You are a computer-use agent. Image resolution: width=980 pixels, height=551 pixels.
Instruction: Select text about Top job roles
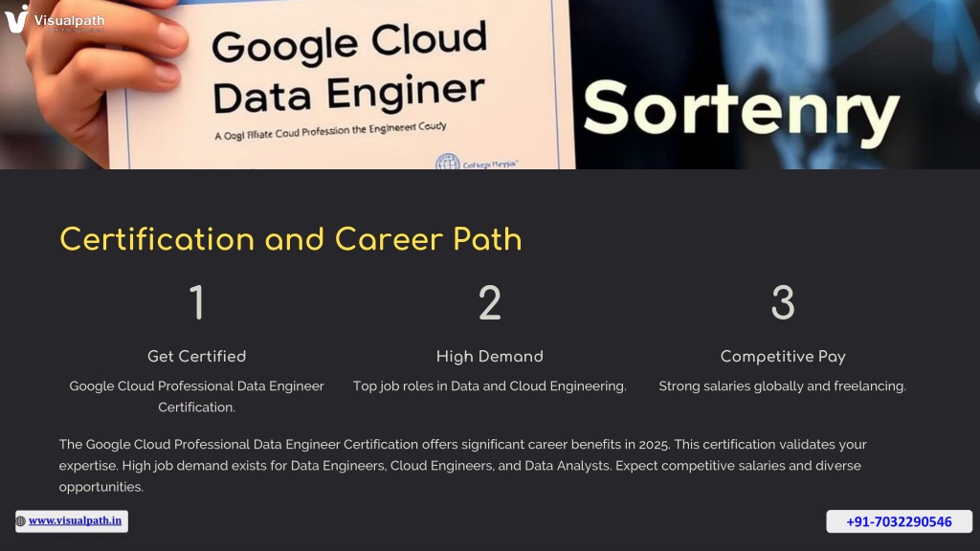489,386
